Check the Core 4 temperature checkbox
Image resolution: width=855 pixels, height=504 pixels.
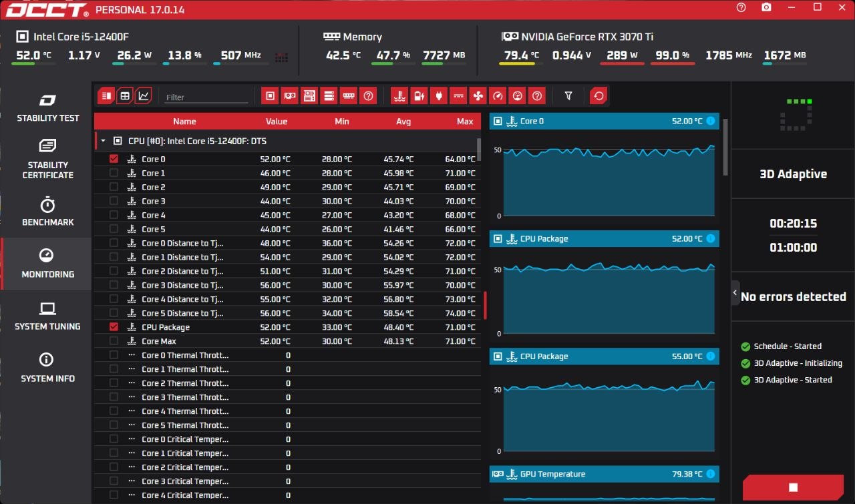114,215
